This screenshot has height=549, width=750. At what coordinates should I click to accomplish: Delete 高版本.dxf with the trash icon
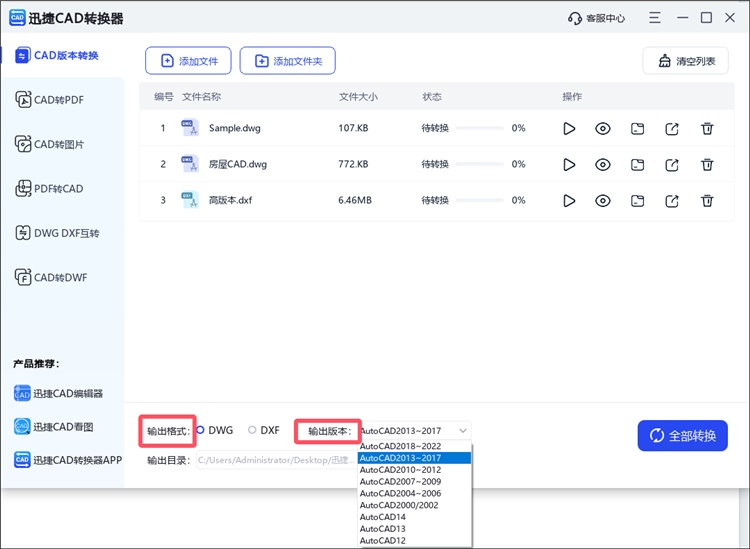click(707, 200)
